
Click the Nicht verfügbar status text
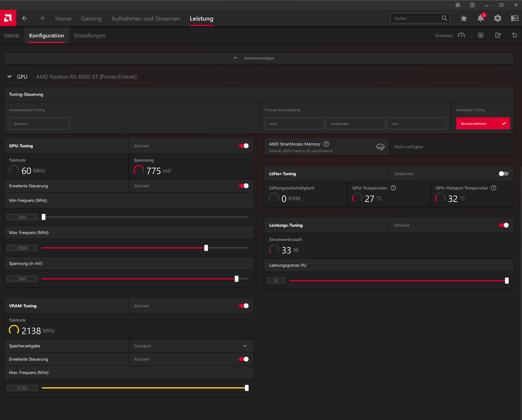click(409, 147)
